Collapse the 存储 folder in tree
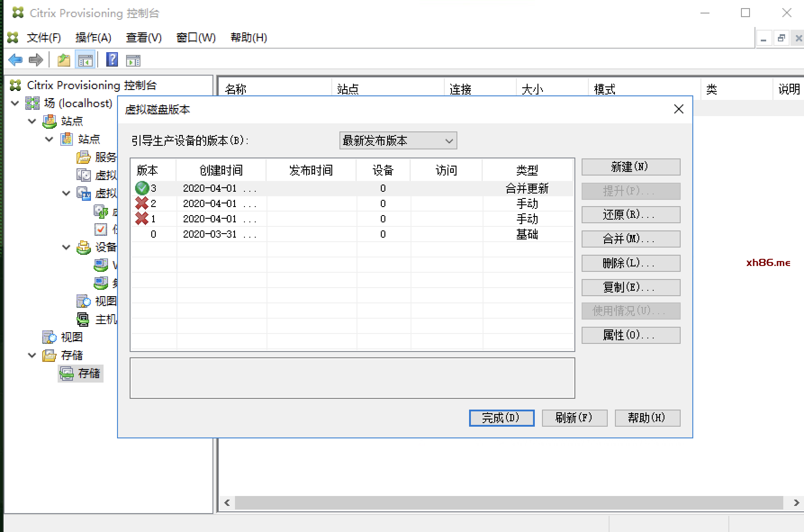 32,355
